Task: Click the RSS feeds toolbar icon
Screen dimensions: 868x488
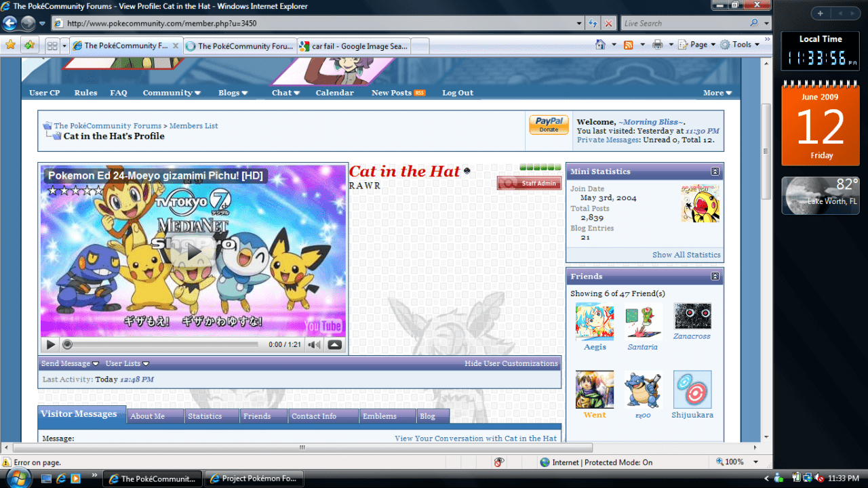Action: coord(629,45)
